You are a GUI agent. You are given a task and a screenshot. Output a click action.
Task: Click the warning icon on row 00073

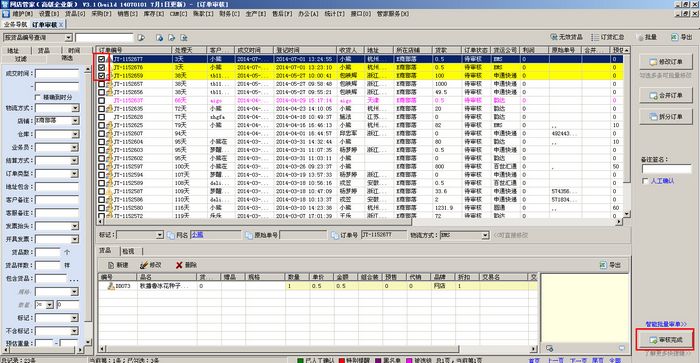tap(111, 286)
